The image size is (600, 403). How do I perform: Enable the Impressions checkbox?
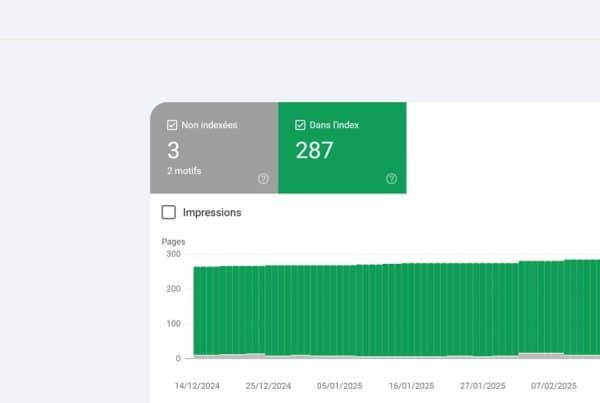coord(169,212)
